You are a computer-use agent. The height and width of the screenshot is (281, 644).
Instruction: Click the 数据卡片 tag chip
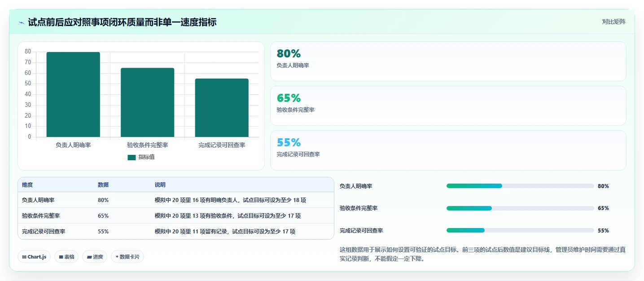127,257
